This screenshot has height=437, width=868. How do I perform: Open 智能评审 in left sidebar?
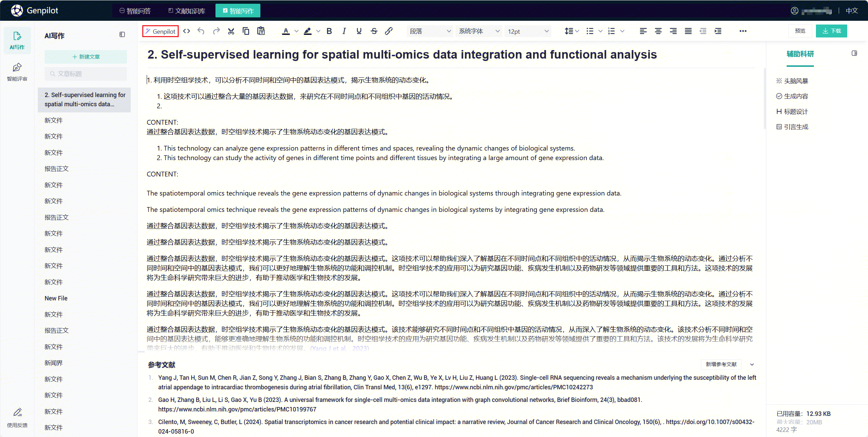[17, 72]
